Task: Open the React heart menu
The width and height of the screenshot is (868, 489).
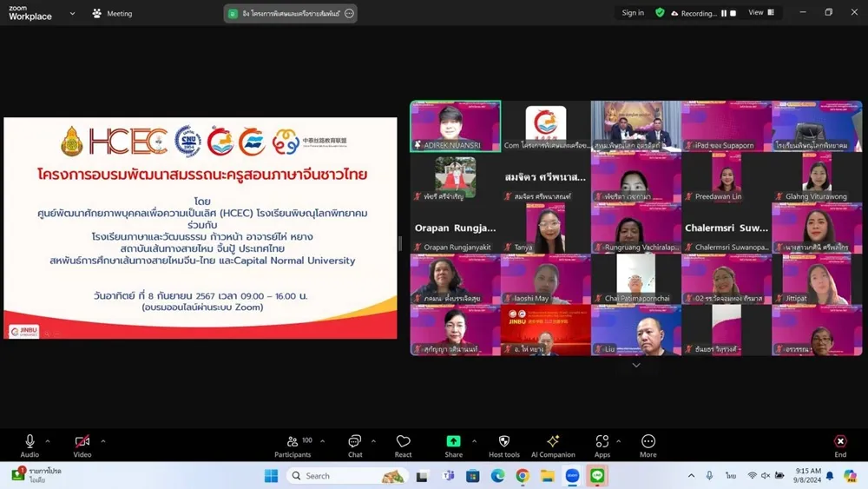Action: click(x=403, y=446)
